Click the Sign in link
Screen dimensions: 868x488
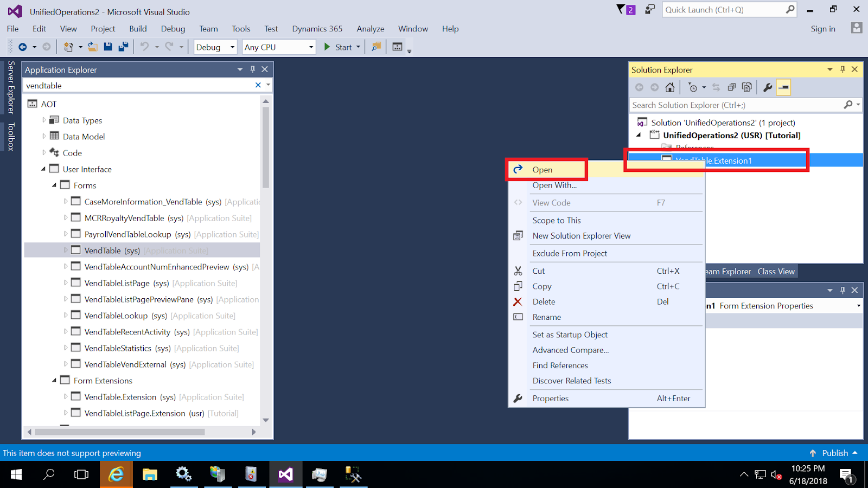823,29
